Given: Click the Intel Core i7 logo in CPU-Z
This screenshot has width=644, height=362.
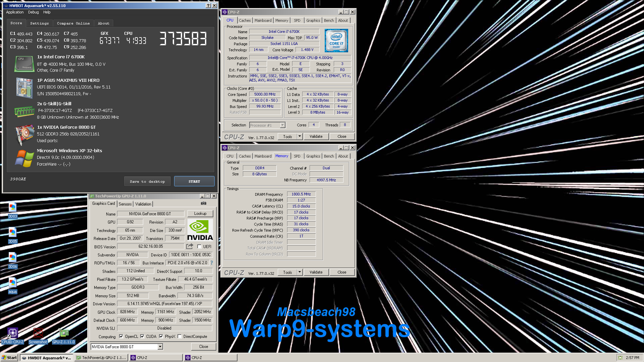Looking at the screenshot, I should point(336,40).
